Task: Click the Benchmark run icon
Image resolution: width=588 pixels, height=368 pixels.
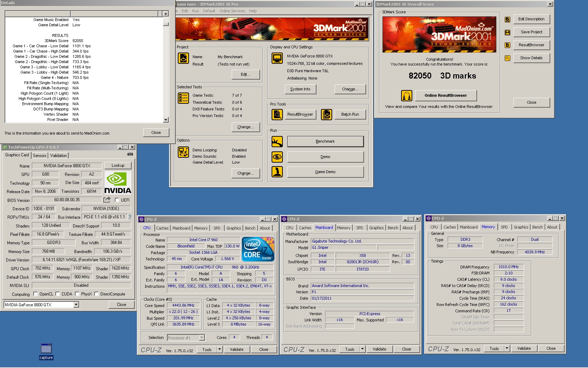Action: coord(277,142)
